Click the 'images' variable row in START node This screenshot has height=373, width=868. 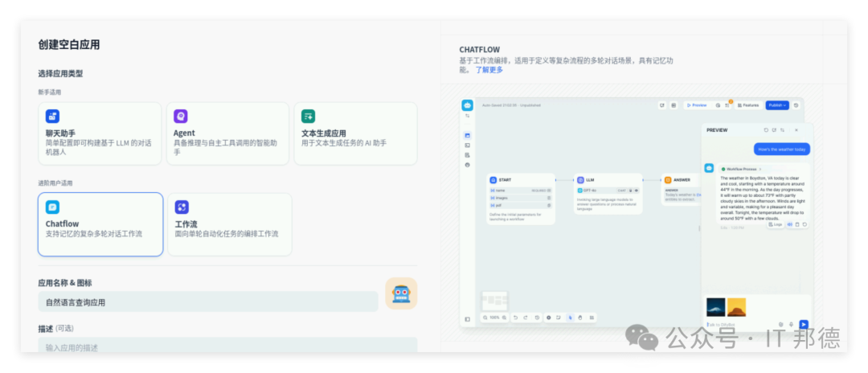click(x=520, y=198)
